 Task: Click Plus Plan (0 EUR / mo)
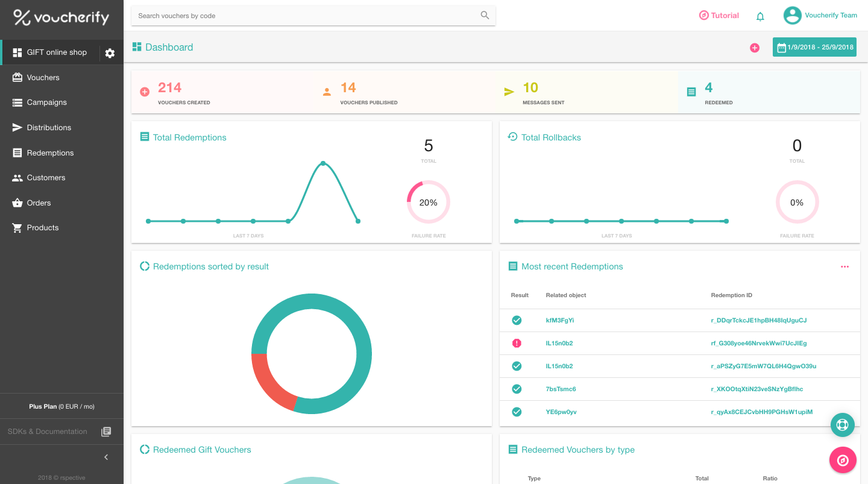click(61, 407)
